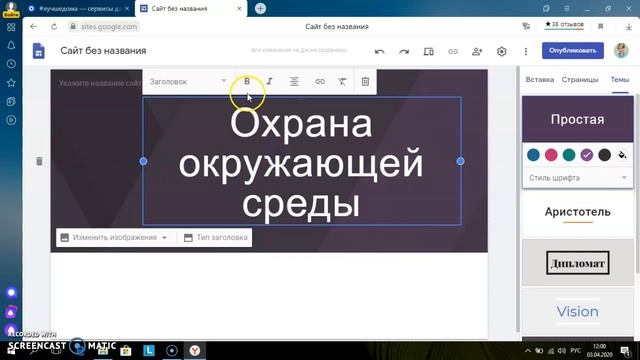Open Стиль шрифта dropdown

578,178
